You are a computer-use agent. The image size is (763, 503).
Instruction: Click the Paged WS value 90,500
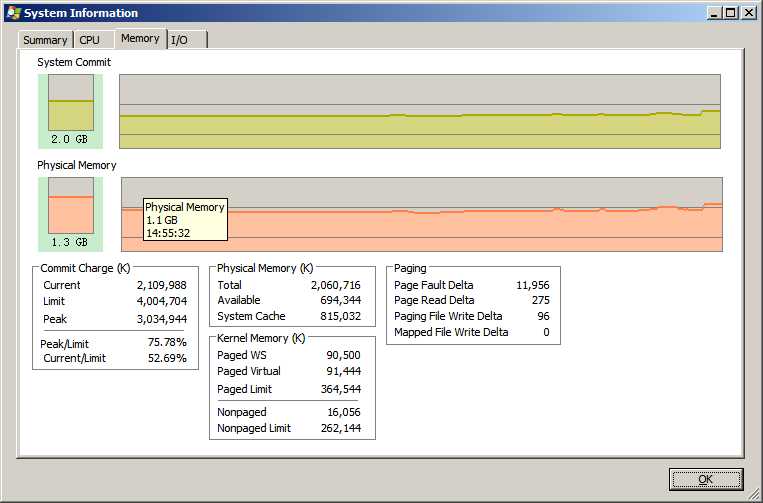[343, 355]
